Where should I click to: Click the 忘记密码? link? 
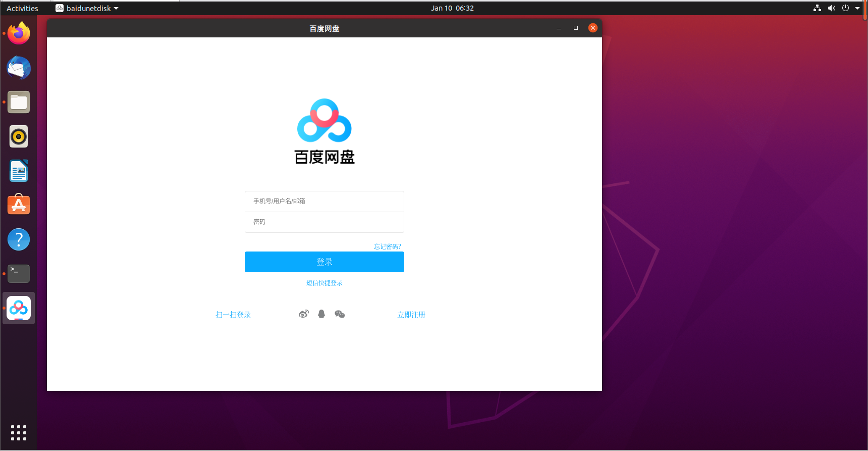point(388,246)
